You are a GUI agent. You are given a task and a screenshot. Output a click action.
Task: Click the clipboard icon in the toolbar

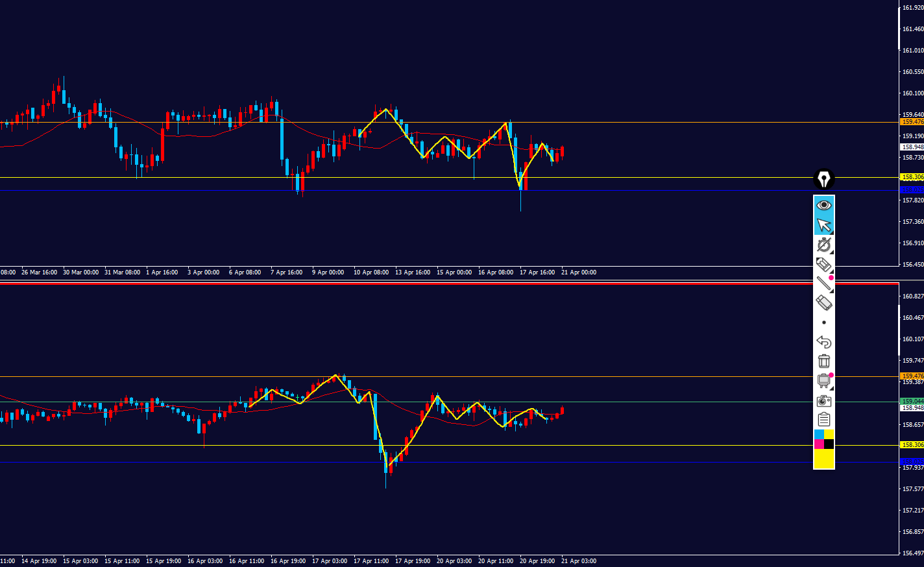coord(823,419)
